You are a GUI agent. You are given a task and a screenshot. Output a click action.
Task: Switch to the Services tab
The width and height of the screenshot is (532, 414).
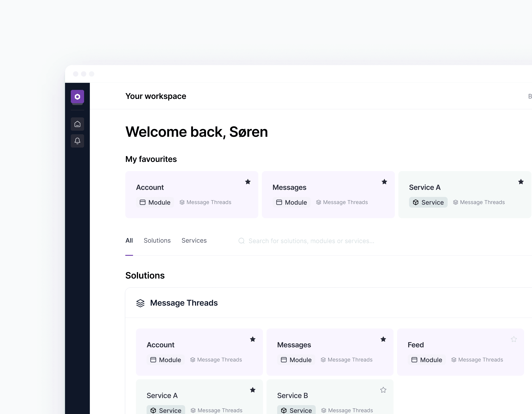[x=194, y=241]
